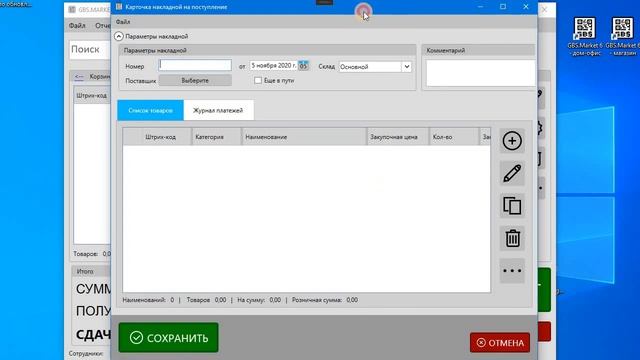Open the Файл menu in the invoice card
Viewport: 640px width, 360px height.
point(122,22)
